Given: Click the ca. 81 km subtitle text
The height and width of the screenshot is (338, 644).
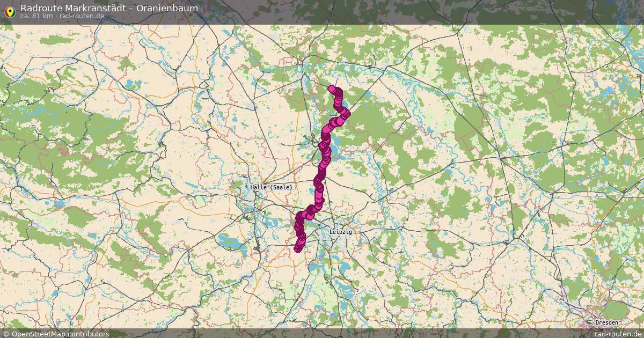Looking at the screenshot, I should click(36, 16).
